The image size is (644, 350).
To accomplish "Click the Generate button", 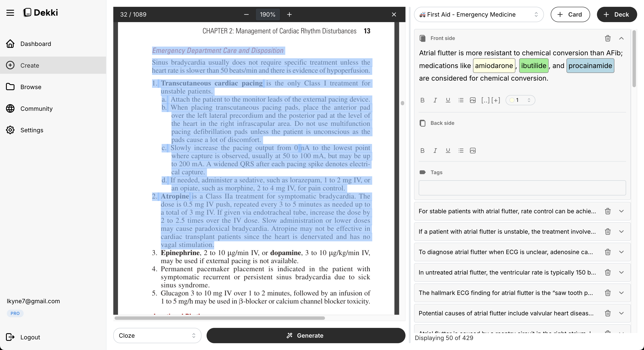I will (306, 336).
